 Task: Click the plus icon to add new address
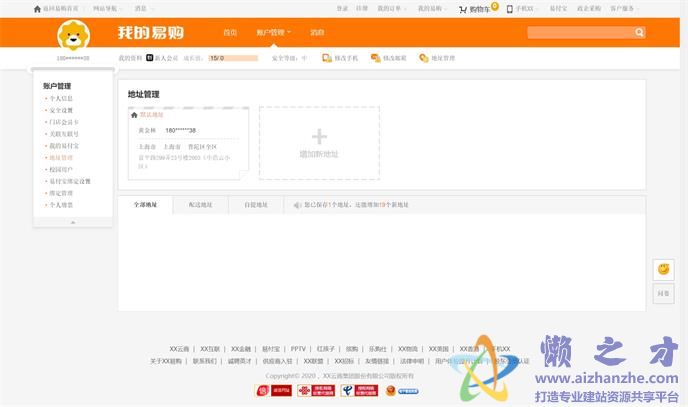tap(319, 137)
